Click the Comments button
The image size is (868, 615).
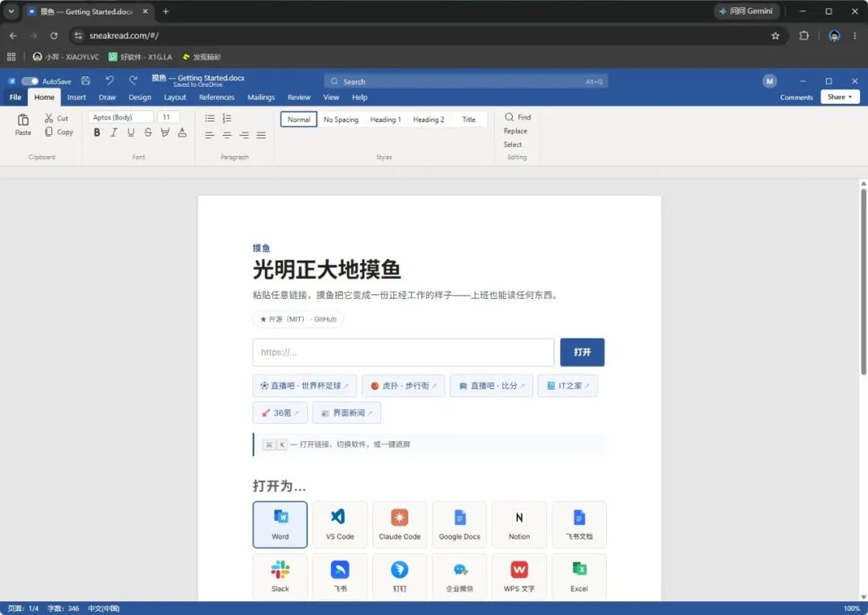[x=796, y=97]
